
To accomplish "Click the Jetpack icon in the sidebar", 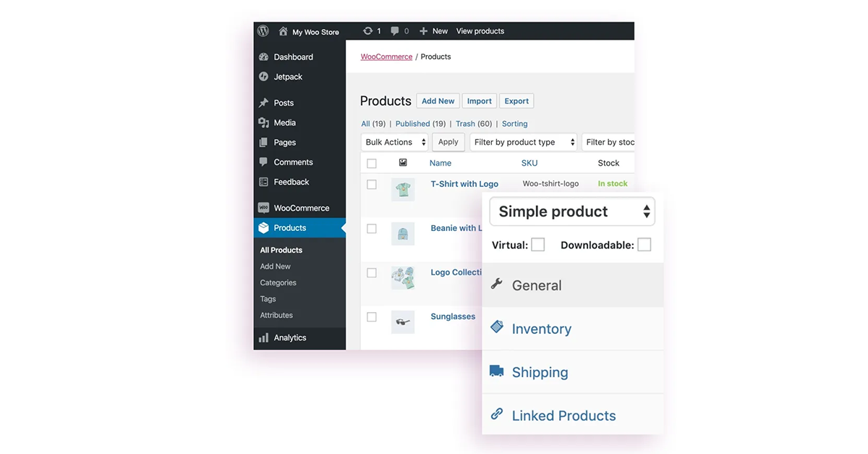I will coord(264,76).
